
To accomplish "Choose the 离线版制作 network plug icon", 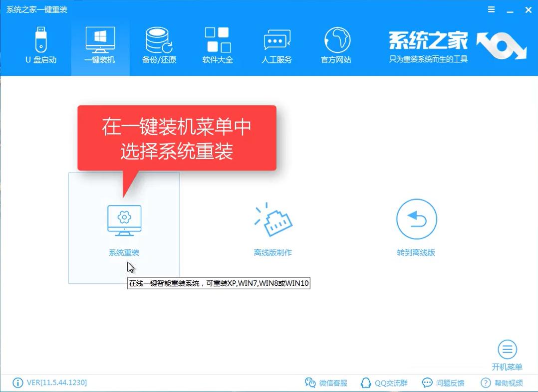I will click(272, 220).
